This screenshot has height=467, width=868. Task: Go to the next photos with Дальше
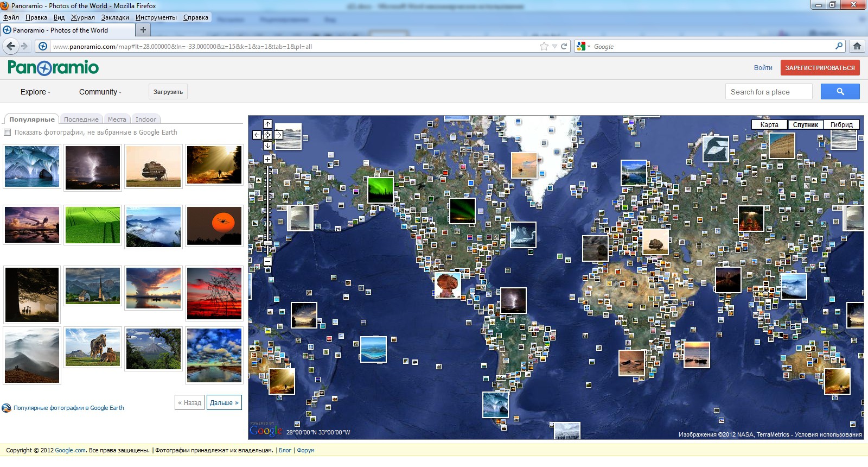[x=224, y=402]
